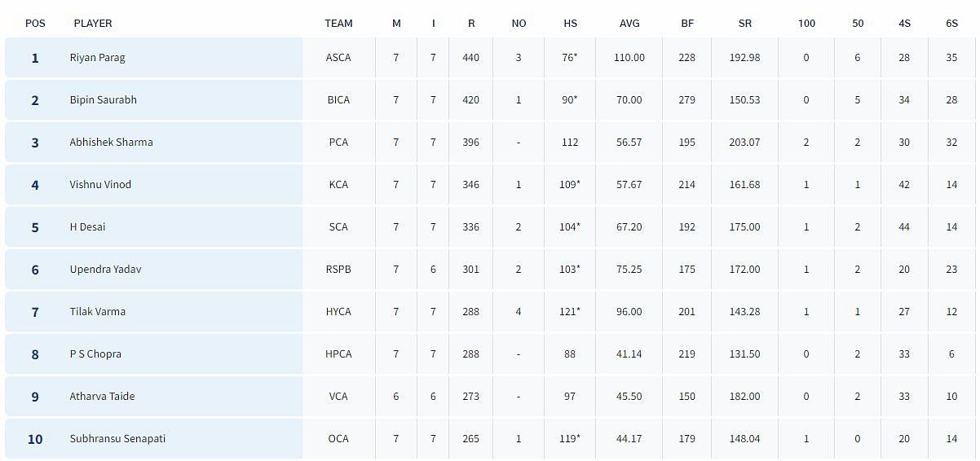Select Subhransu Senapati's name
Viewport: 980px width, 461px height.
click(x=117, y=439)
